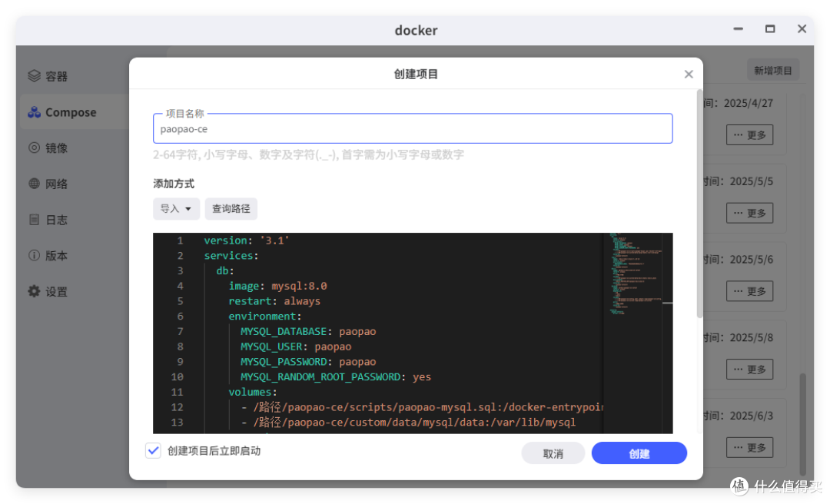
Task: Open 更多 menu for the 2025/6/3 project
Action: click(749, 448)
